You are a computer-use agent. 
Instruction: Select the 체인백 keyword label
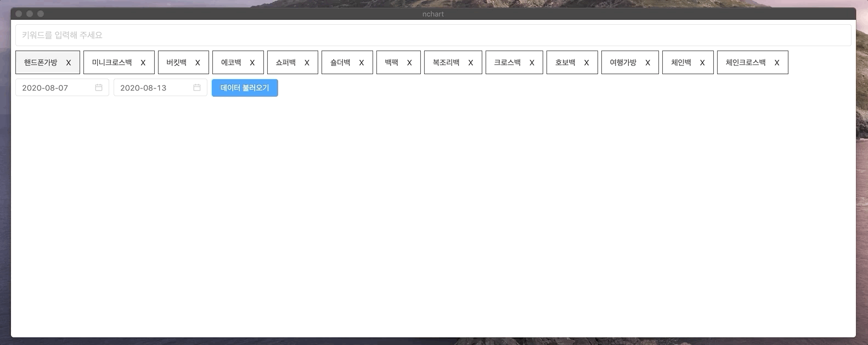pos(681,63)
